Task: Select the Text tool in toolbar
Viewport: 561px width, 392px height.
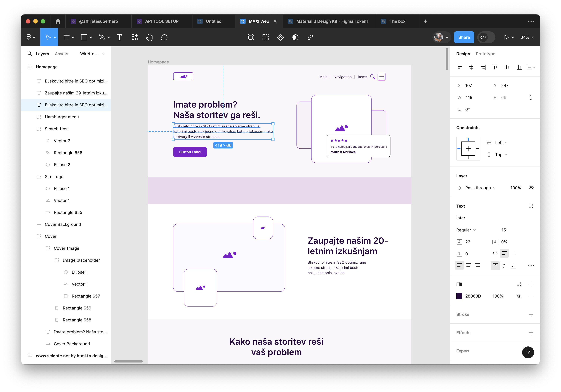Action: [119, 37]
